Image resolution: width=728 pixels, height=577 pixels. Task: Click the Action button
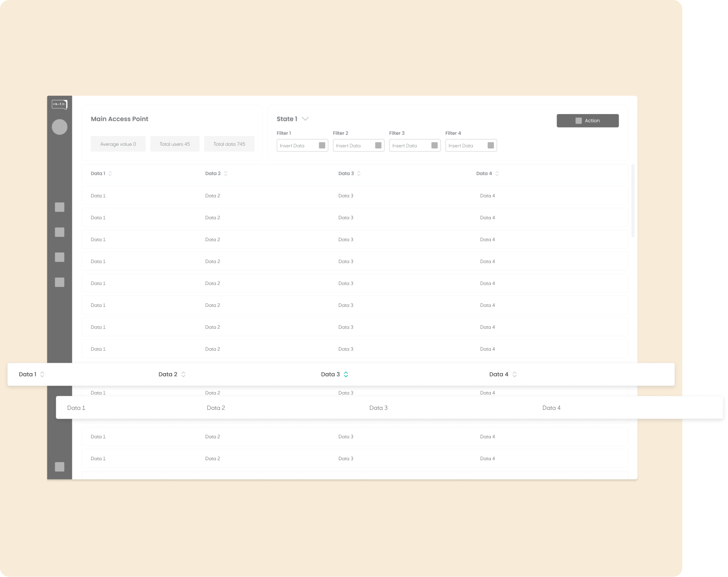pyautogui.click(x=588, y=121)
